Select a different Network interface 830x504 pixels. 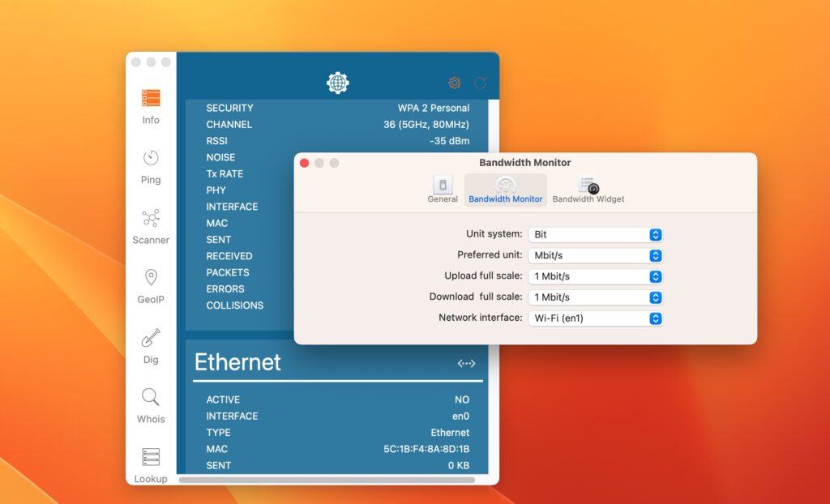click(596, 318)
